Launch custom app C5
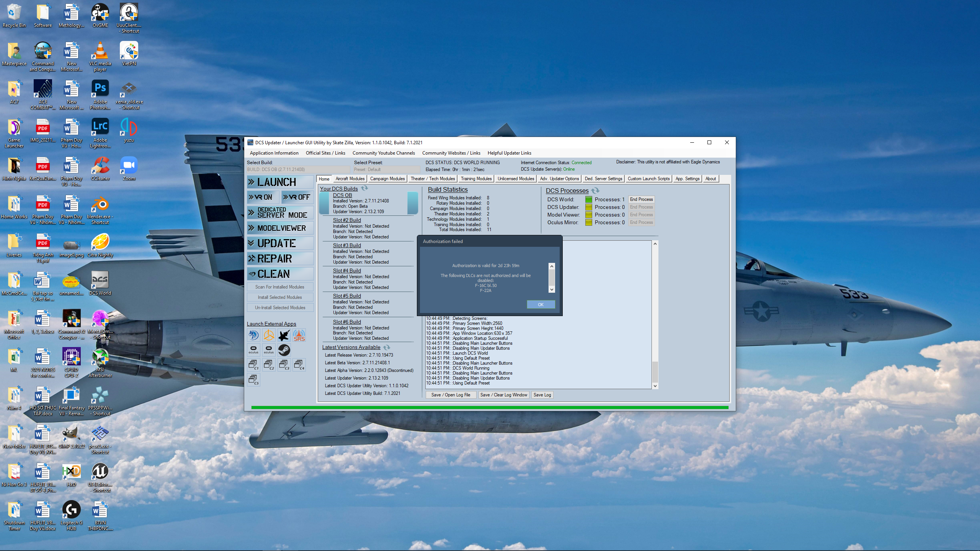The image size is (980, 551). click(253, 380)
